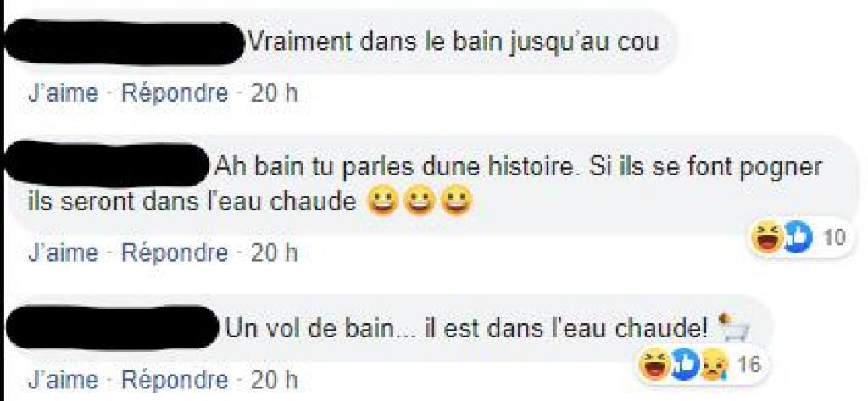Click the Haha reaction icon beside count 16
Viewport: 868px width, 401px height.
[x=654, y=365]
